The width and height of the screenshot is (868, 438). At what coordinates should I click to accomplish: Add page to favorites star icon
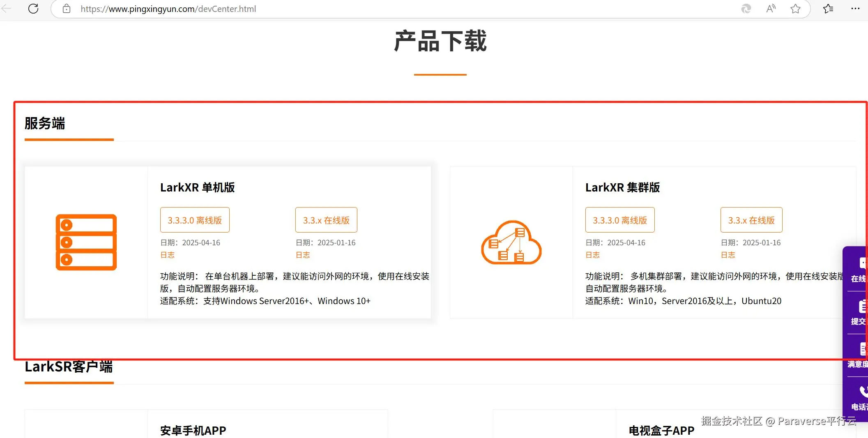(795, 9)
